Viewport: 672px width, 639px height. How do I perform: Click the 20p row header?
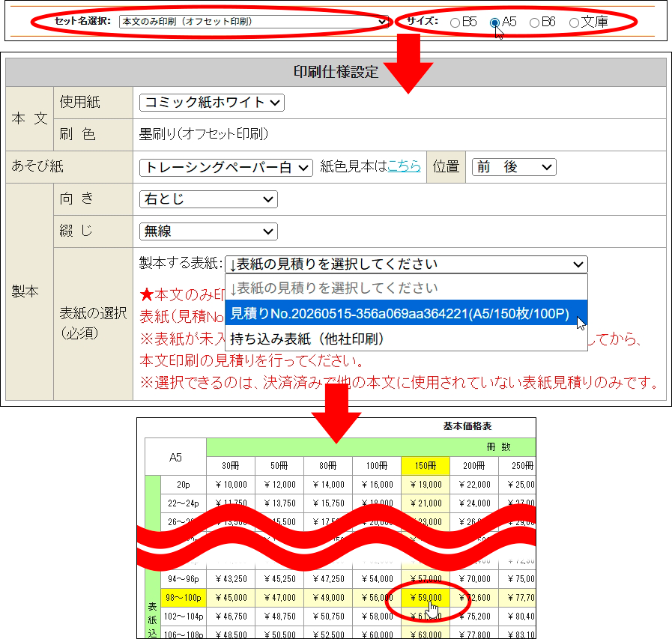tap(184, 484)
